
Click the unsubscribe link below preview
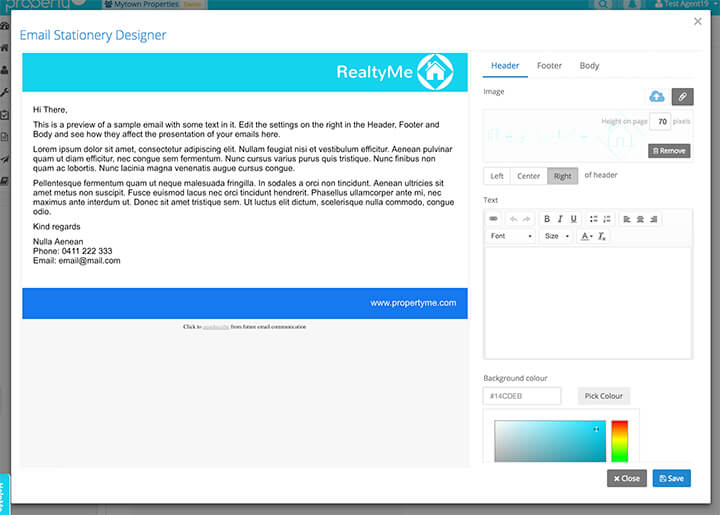coord(216,327)
